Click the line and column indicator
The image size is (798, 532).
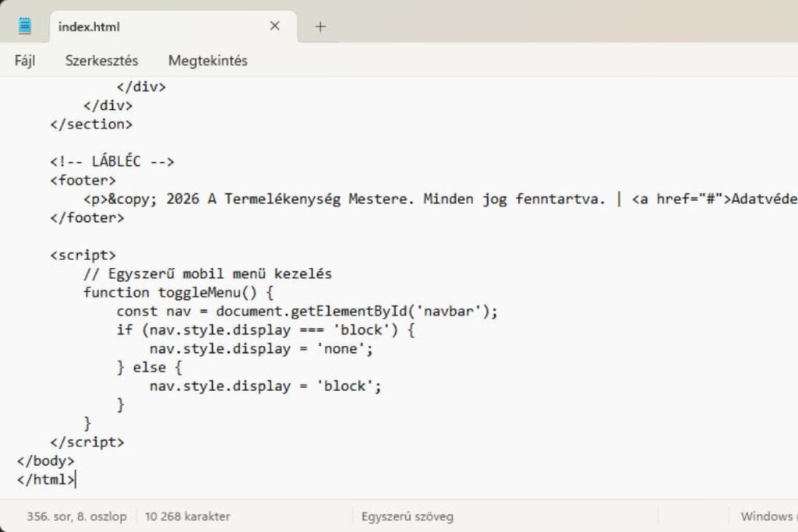pyautogui.click(x=76, y=516)
